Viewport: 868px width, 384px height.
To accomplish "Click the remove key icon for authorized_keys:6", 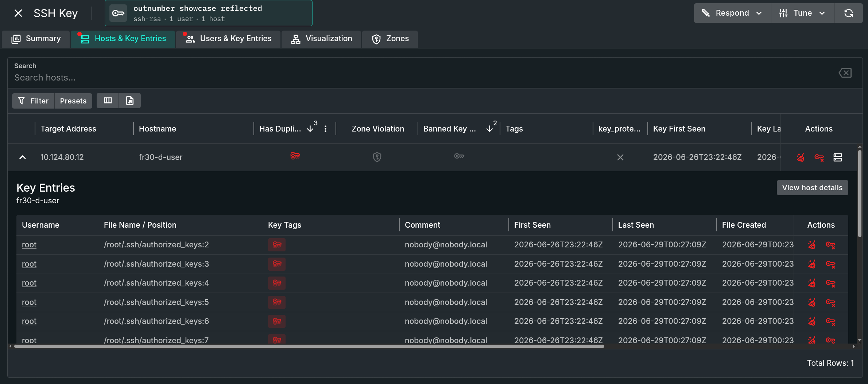I will click(830, 321).
